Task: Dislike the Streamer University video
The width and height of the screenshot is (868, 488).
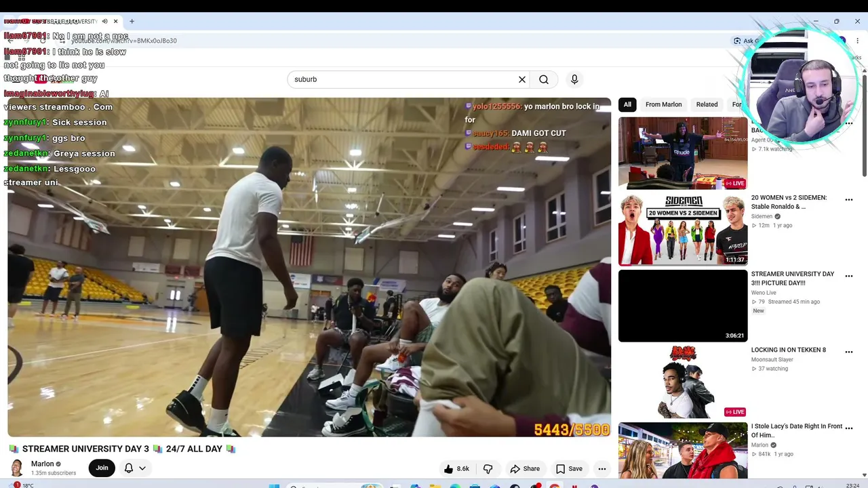Action: [x=488, y=468]
